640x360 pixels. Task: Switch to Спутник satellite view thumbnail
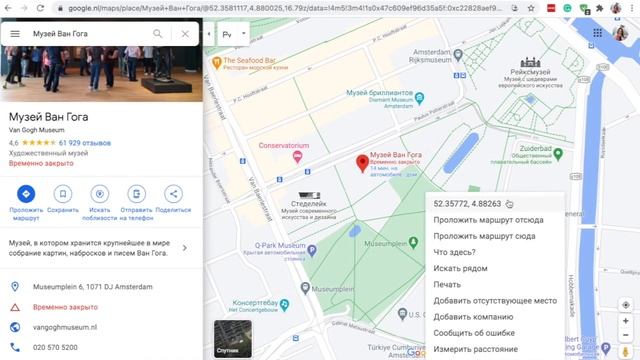233,339
